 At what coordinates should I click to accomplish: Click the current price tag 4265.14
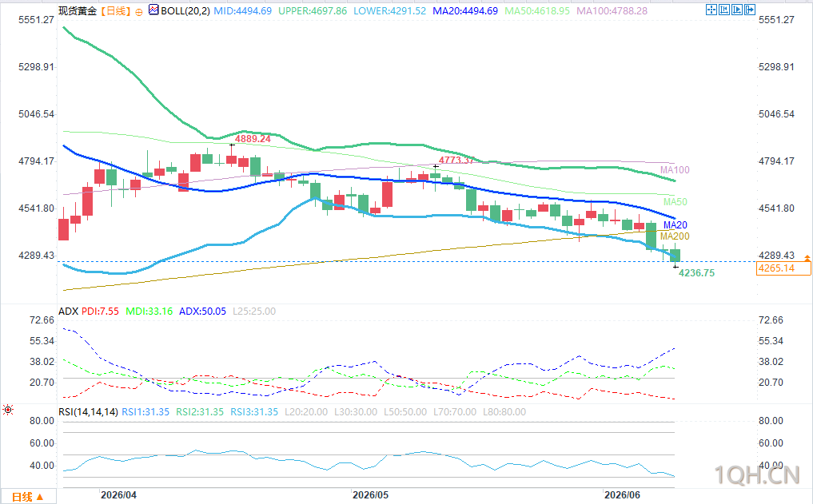click(x=783, y=268)
